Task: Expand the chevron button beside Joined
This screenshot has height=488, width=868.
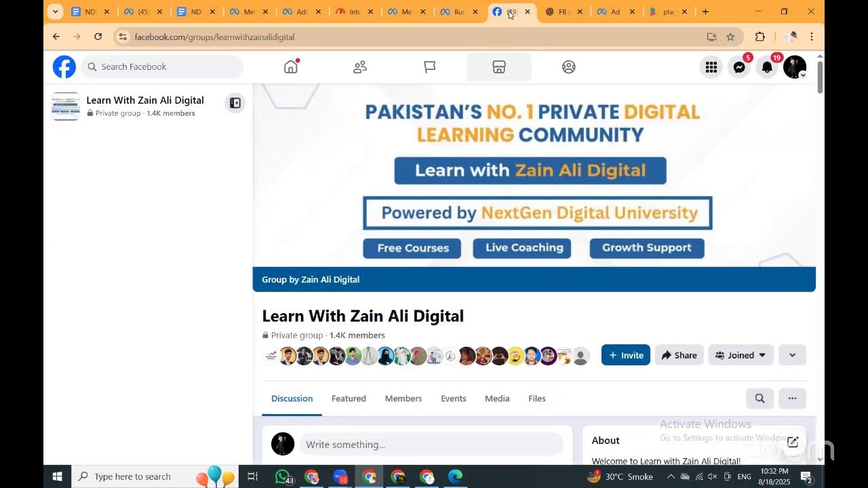Action: 792,355
